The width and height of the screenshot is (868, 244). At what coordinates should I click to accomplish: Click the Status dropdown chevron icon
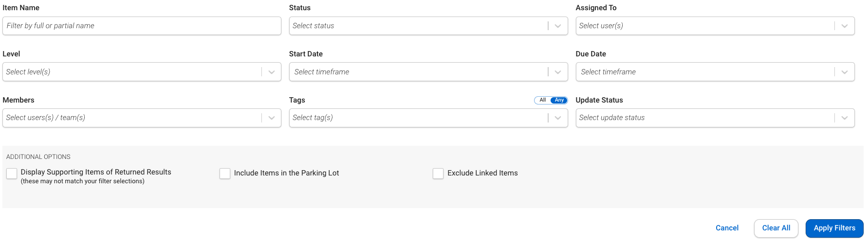(558, 26)
